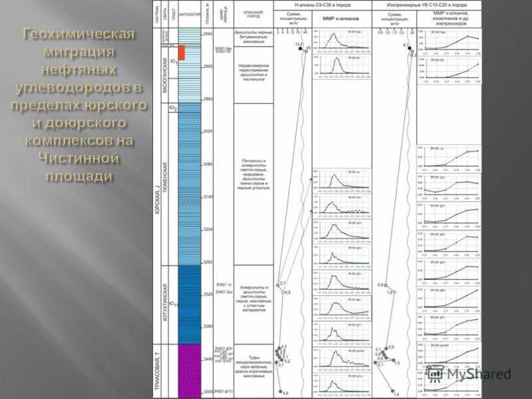
Task: Click the data point value "6,5"
Action: click(287, 293)
